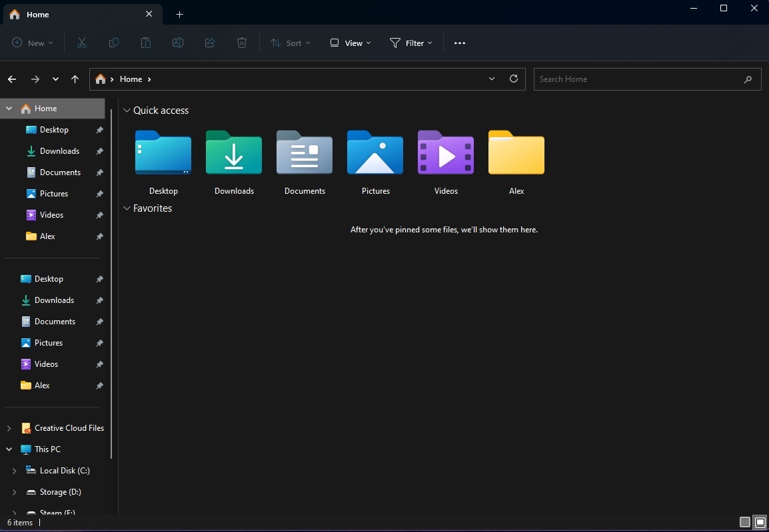Click the Refresh icon in the address bar

pos(513,79)
